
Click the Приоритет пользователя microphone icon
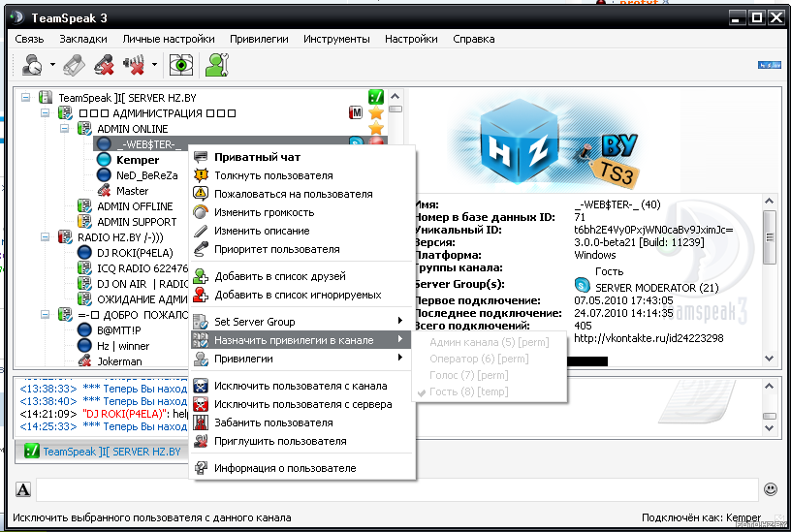point(201,249)
